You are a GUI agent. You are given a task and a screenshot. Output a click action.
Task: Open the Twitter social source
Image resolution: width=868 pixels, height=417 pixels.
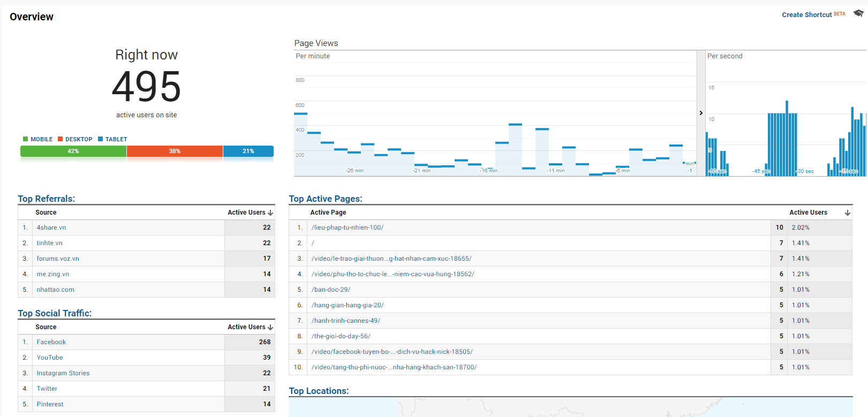pos(47,389)
